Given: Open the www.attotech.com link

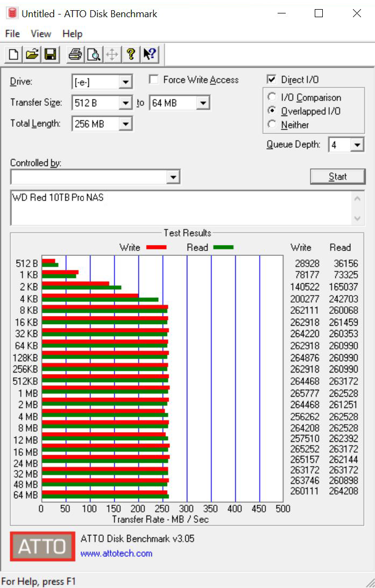Looking at the screenshot, I should 116,554.
